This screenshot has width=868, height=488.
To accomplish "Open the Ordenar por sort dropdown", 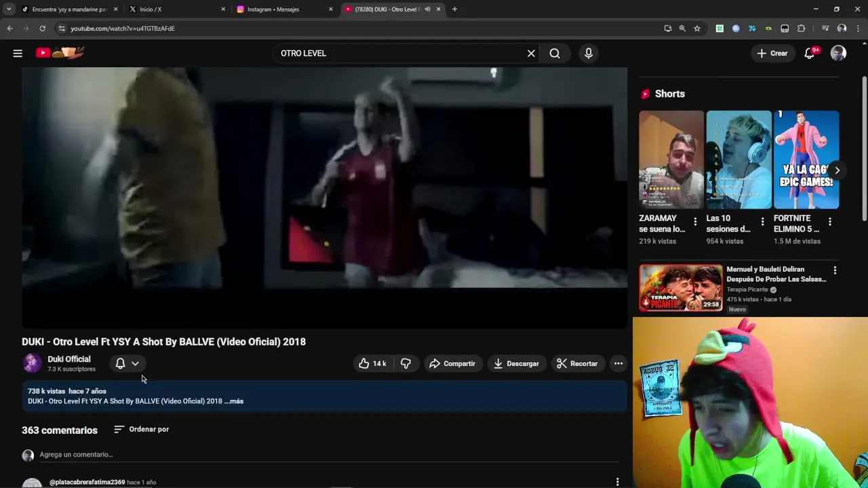I will pyautogui.click(x=141, y=429).
